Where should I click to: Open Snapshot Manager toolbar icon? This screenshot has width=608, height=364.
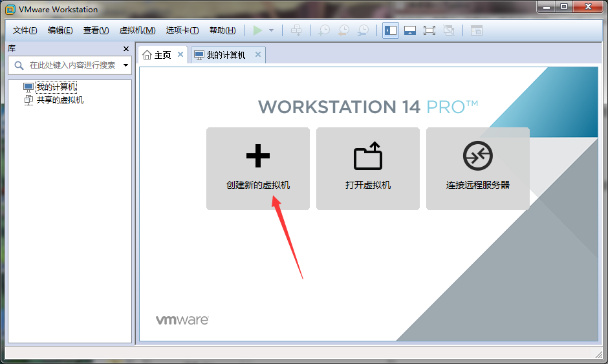click(364, 30)
